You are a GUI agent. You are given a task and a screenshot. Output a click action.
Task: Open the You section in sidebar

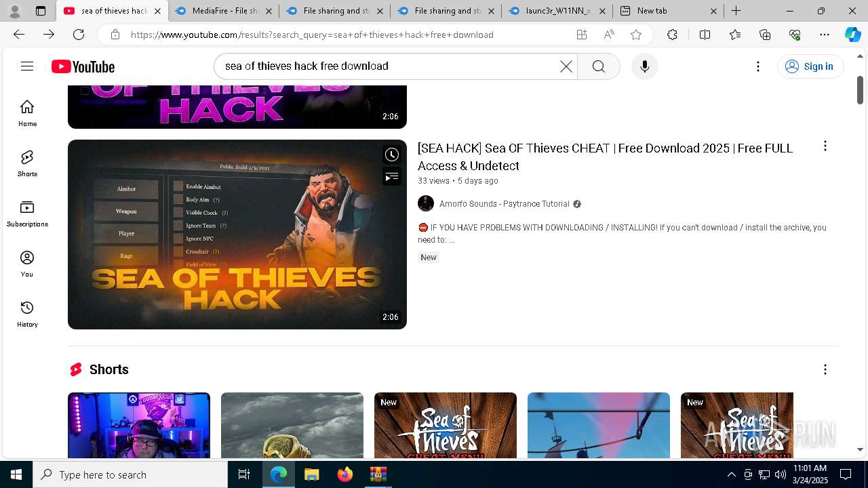point(27,264)
